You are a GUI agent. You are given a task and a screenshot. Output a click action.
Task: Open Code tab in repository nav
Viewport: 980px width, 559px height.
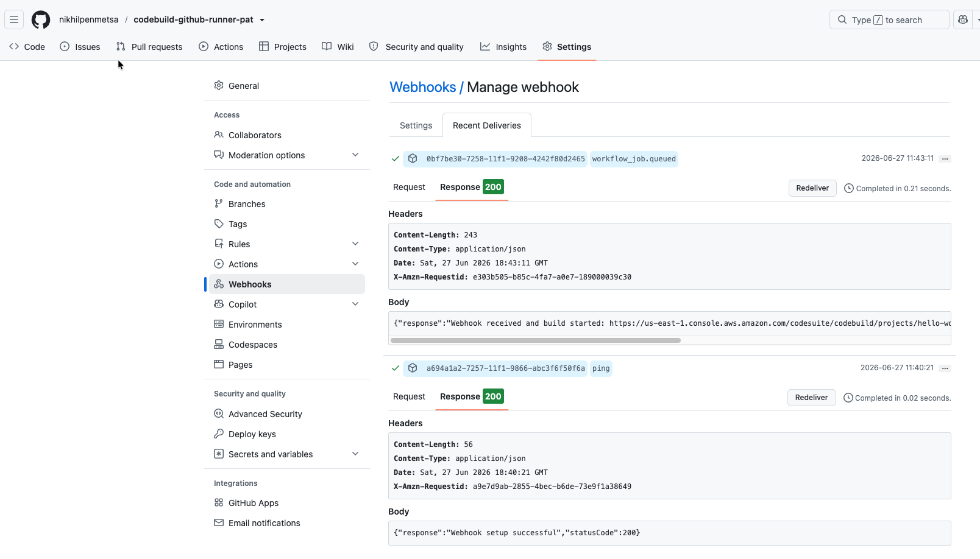pos(27,47)
